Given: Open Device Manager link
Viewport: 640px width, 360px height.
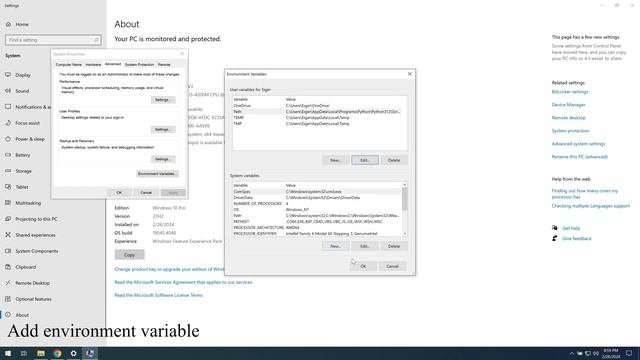Looking at the screenshot, I should [569, 105].
